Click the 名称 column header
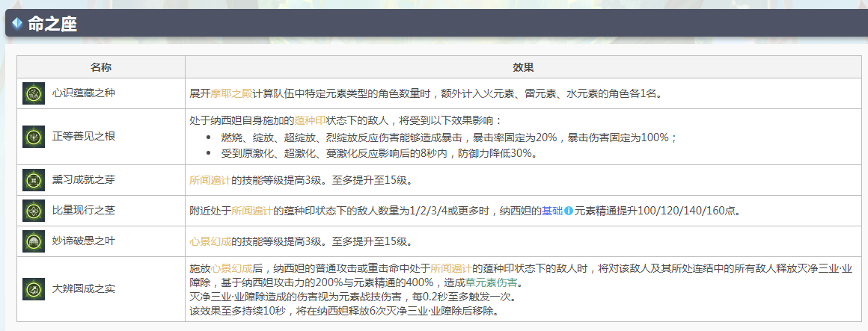Screen dimensions: 868x331 [101, 67]
